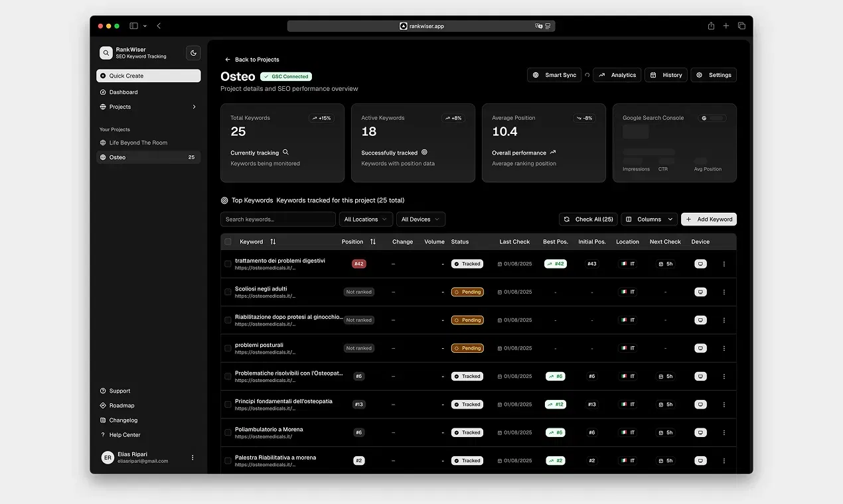This screenshot has height=504, width=843.
Task: Go back with browser back arrow
Action: tap(159, 26)
